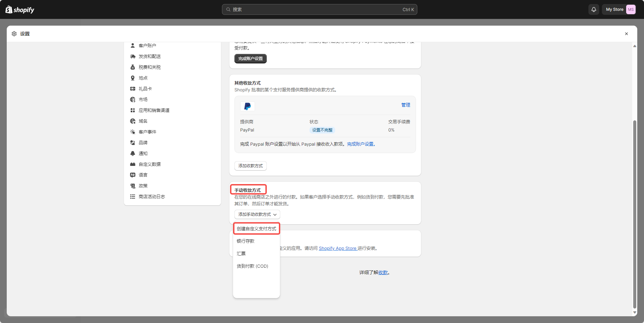This screenshot has height=323, width=644.
Task: Click the 市场 globe icon
Action: 133,99
